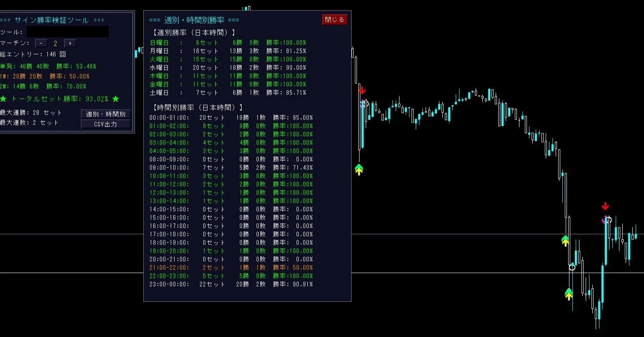Click the 単発 46勝 40敗 line
Viewport: 644px width, 337px height.
click(48, 66)
